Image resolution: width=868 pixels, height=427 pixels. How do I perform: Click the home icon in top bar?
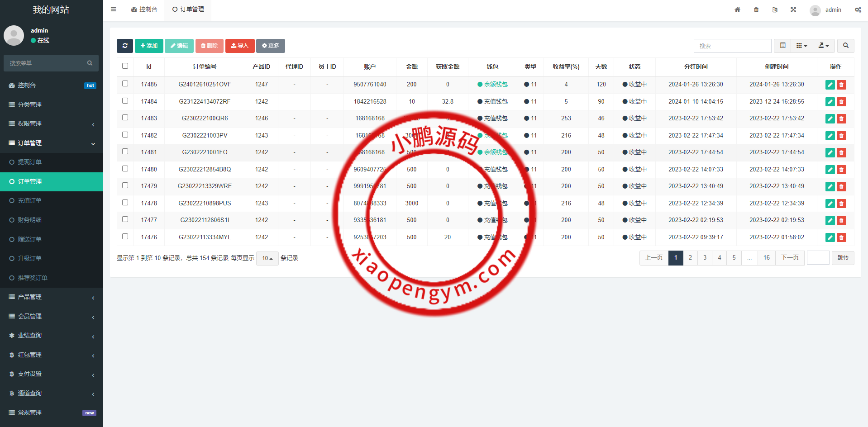[737, 9]
